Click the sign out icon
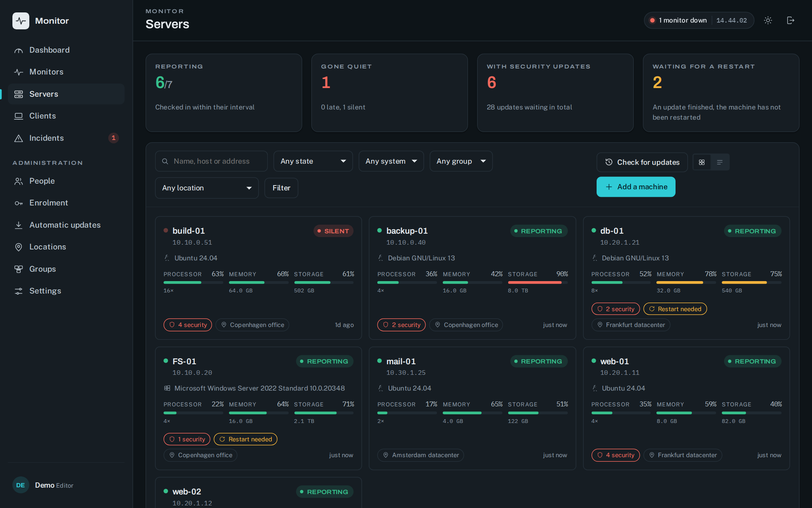The image size is (812, 508). point(791,20)
